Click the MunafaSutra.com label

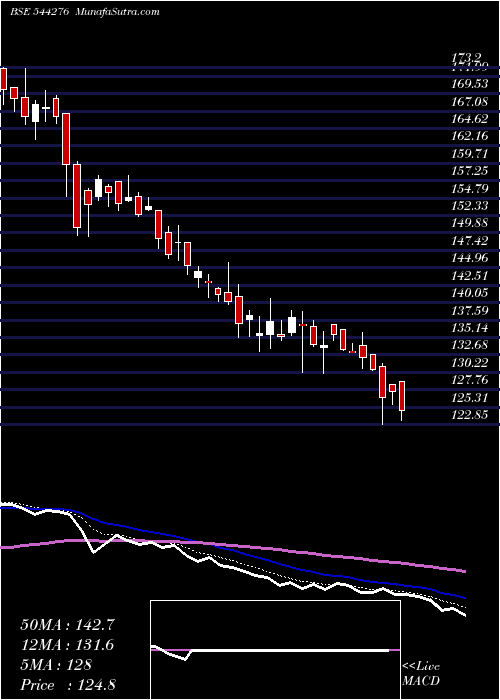[118, 12]
